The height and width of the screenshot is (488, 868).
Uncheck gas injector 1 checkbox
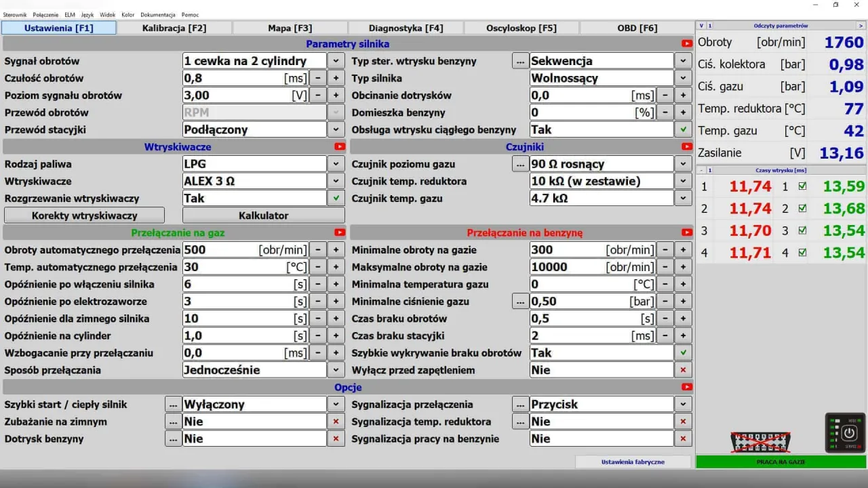click(802, 186)
